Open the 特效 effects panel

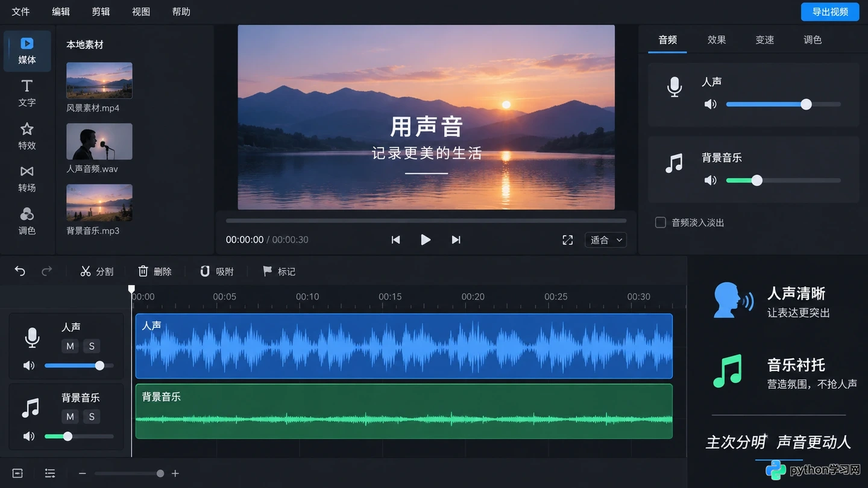(27, 136)
